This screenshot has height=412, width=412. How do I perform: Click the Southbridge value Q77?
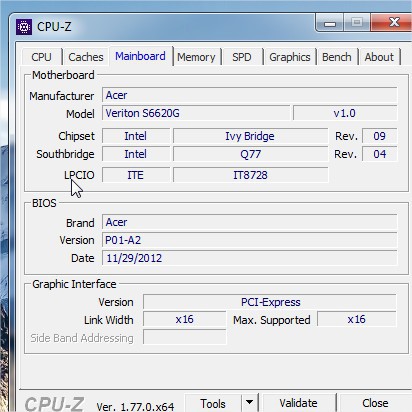(250, 154)
